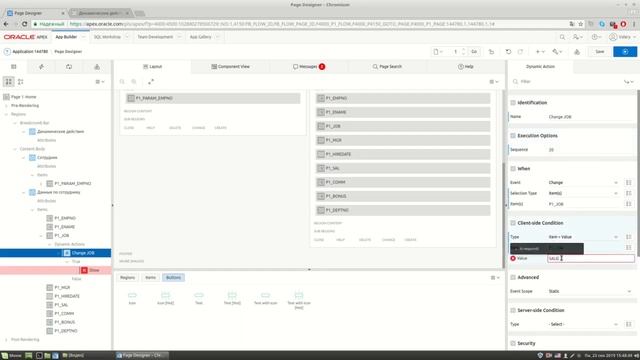Click the P1_HIREDATE item in Layout

click(x=403, y=154)
